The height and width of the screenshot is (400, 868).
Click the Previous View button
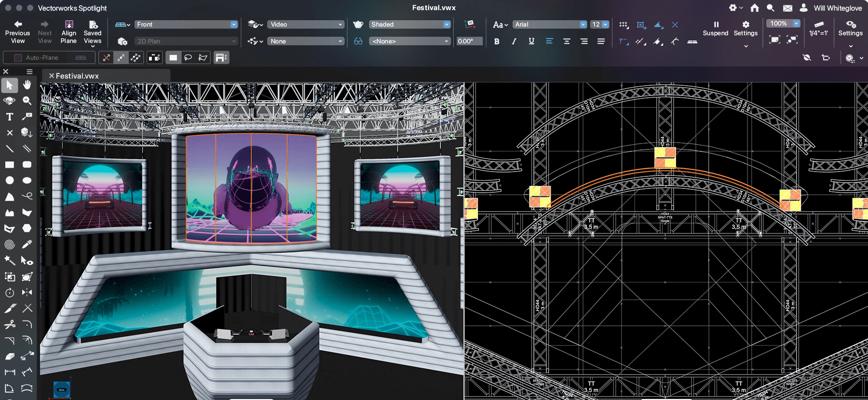coord(18,32)
